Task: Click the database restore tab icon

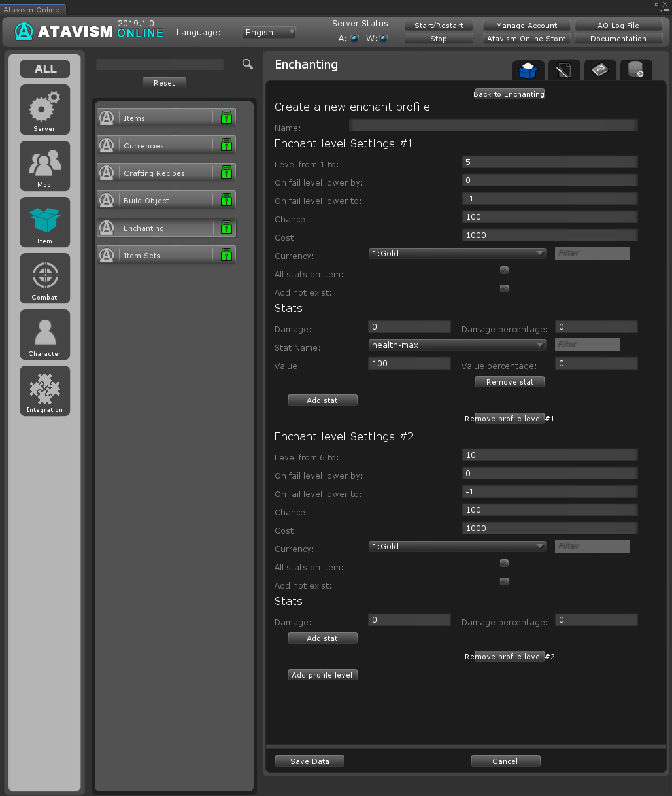Action: pos(635,69)
